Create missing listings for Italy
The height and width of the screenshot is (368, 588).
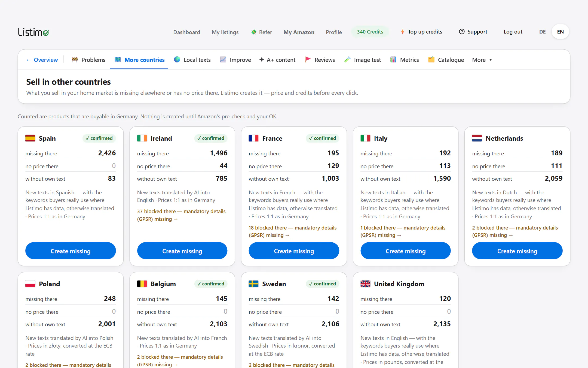(406, 251)
